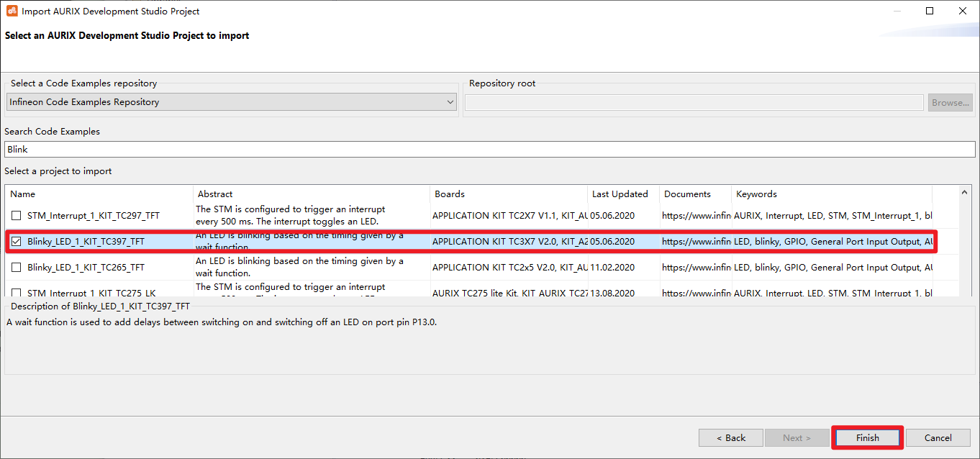Screen dimensions: 980x459
Task: Click the 13.08.2020 last updated cell
Action: pyautogui.click(x=612, y=293)
